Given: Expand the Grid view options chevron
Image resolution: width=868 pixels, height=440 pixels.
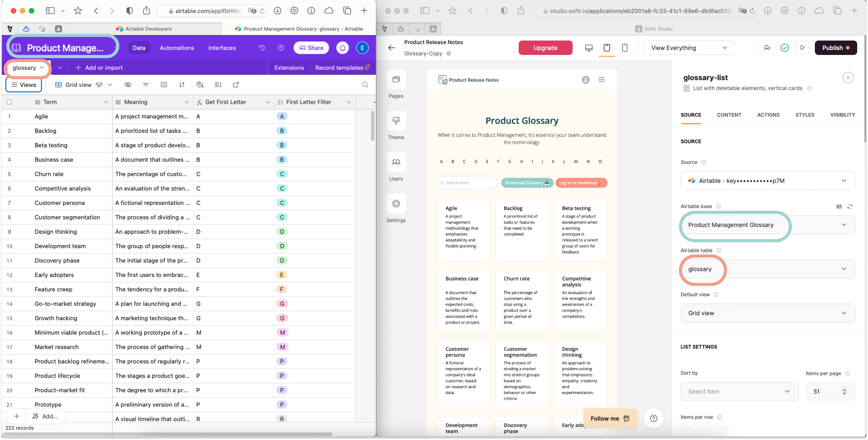Looking at the screenshot, I should (x=110, y=85).
